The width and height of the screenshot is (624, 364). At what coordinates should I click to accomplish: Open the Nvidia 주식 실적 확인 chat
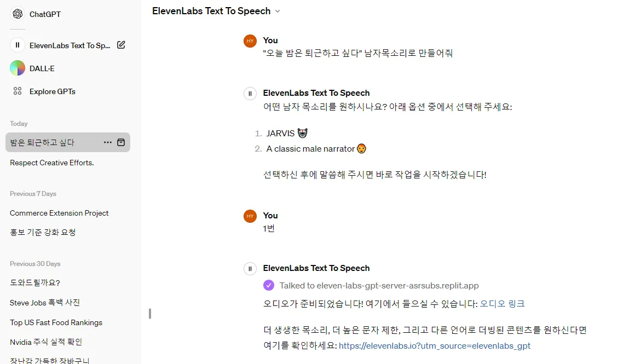46,342
